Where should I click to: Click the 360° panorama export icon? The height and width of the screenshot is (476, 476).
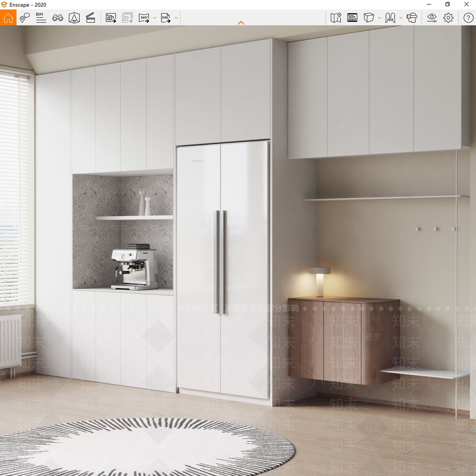tap(144, 18)
